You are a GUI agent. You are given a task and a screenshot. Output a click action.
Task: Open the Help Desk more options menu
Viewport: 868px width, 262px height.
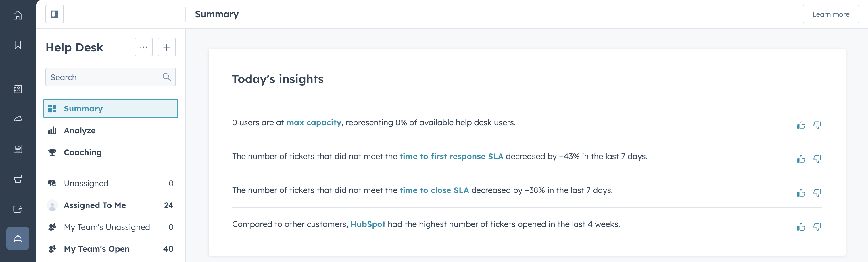pos(143,47)
